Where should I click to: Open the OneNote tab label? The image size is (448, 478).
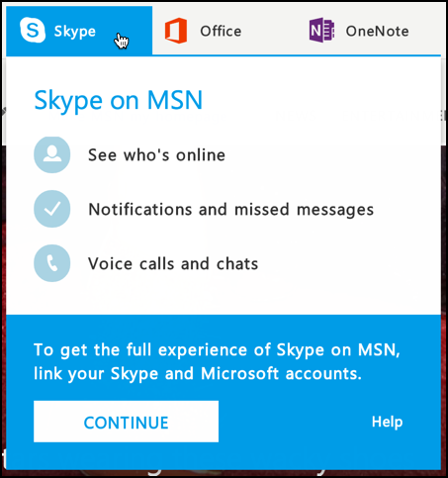point(377,32)
